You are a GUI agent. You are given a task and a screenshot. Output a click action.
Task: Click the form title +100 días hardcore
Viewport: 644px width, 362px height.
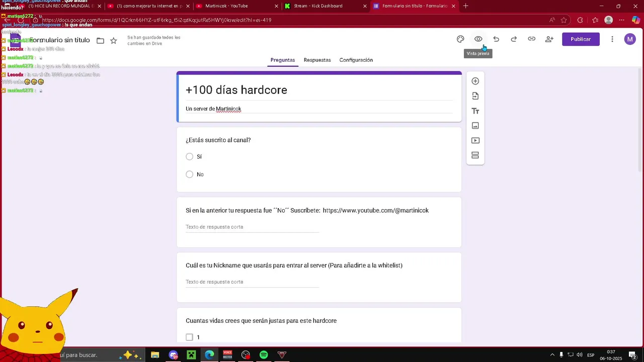(236, 90)
